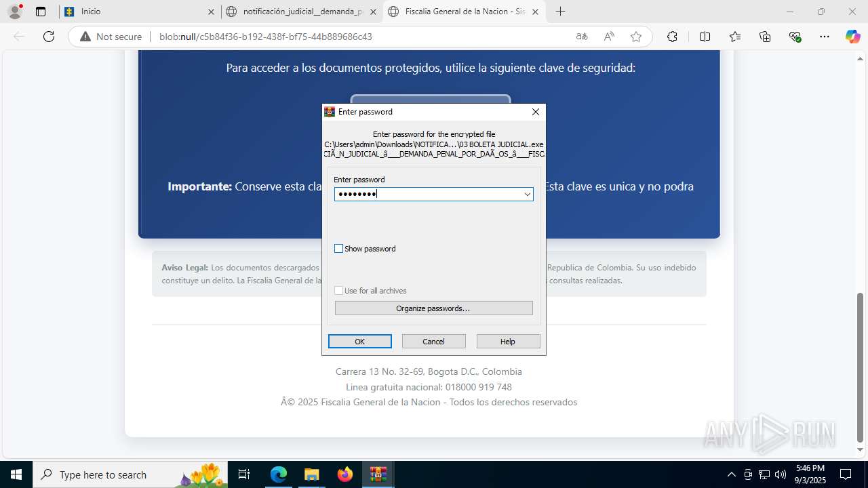Open the Settings and more ellipsis menu
The image size is (868, 488).
point(824,37)
